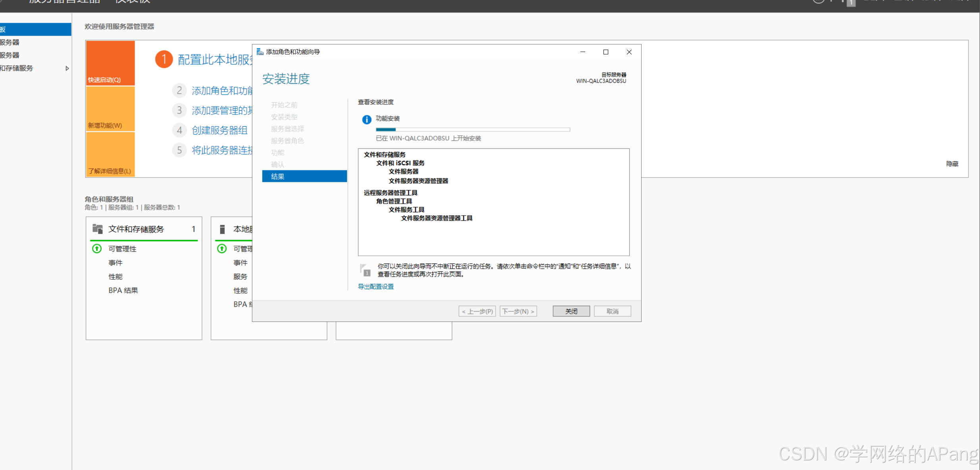Select the 新增功能(W) tab
Screen dimensions: 980x470
[x=110, y=109]
